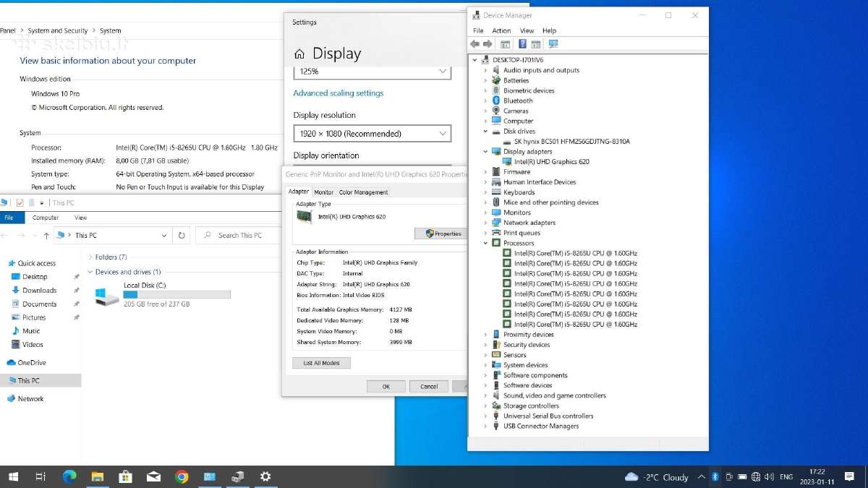Click OK in the graphics properties dialog
868x488 pixels.
tap(386, 386)
